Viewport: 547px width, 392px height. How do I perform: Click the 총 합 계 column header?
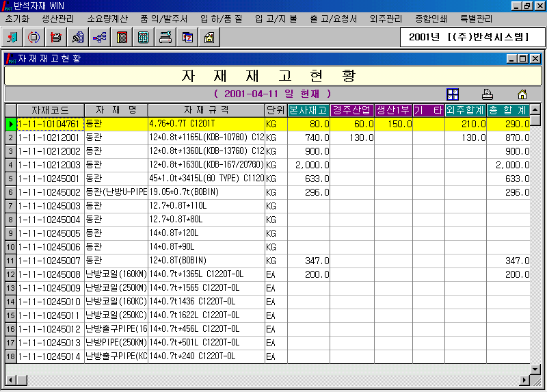pos(508,109)
